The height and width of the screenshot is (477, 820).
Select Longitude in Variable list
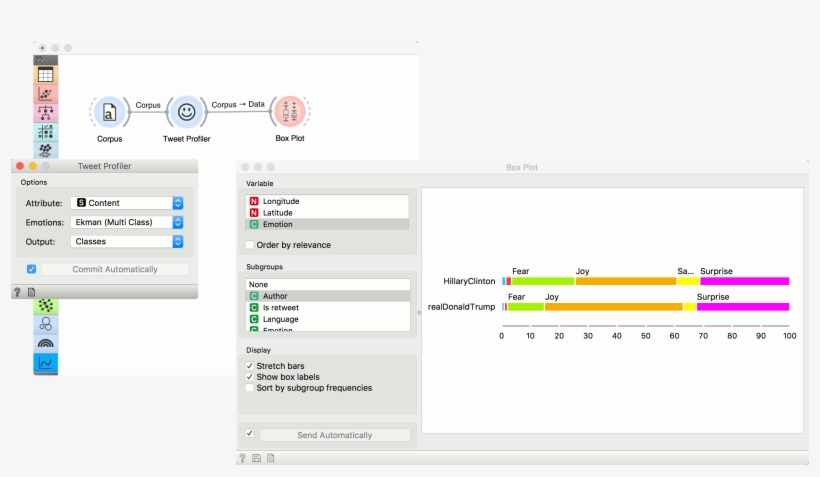point(327,201)
